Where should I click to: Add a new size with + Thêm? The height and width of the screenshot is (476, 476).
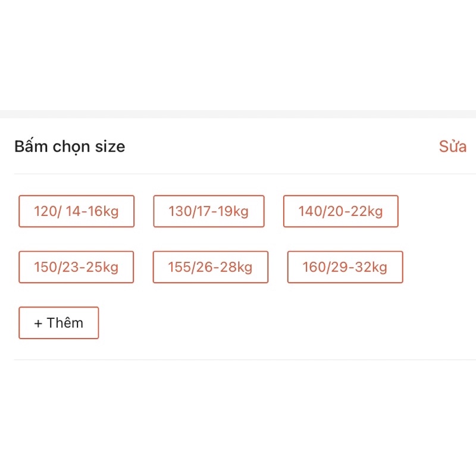[x=59, y=323]
